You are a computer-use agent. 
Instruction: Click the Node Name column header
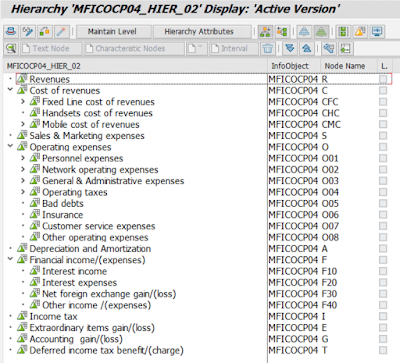(x=345, y=66)
